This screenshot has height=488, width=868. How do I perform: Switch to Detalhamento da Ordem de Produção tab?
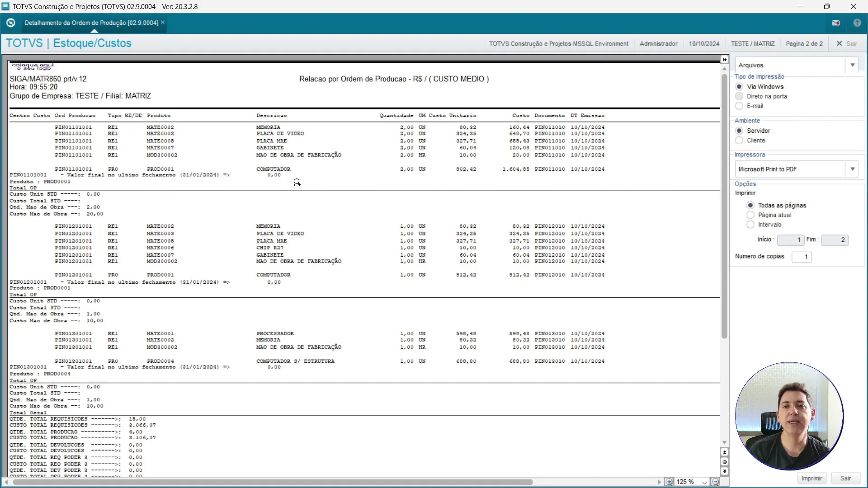coord(91,23)
